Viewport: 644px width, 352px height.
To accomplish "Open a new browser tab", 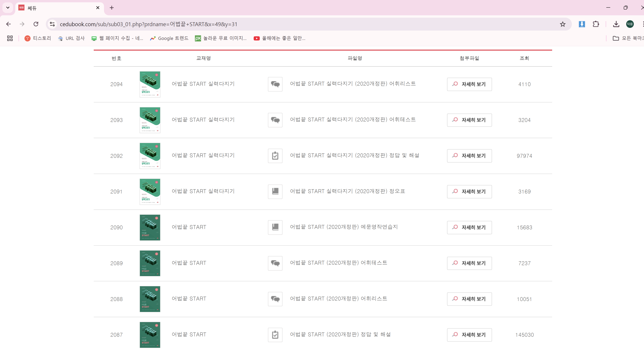I will click(x=112, y=8).
